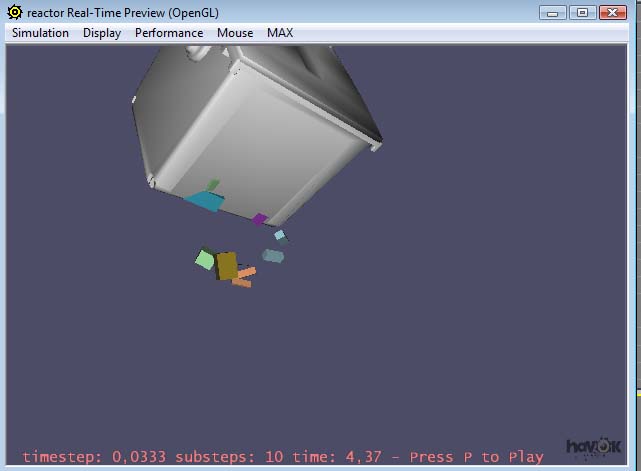
Task: Click the 'time: 4,37' status text
Action: point(337,457)
